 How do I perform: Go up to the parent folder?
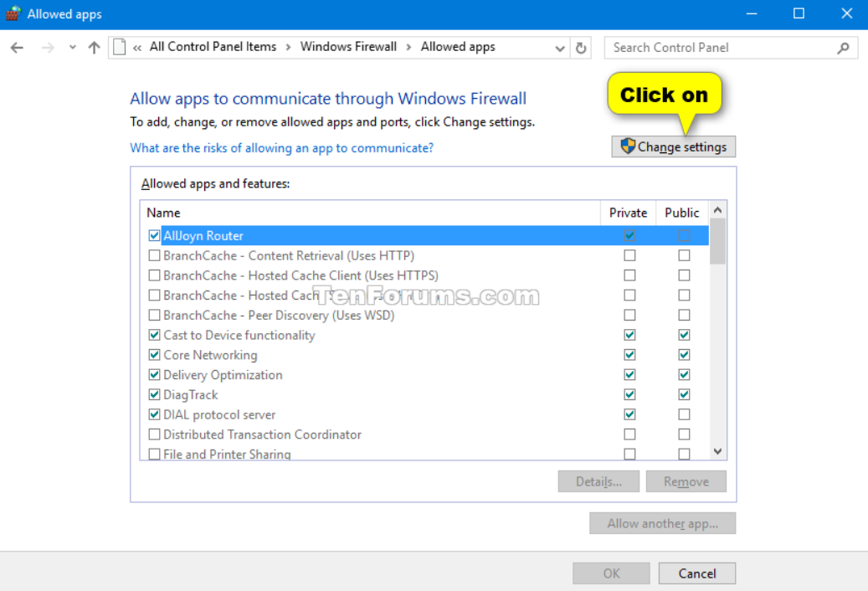93,47
